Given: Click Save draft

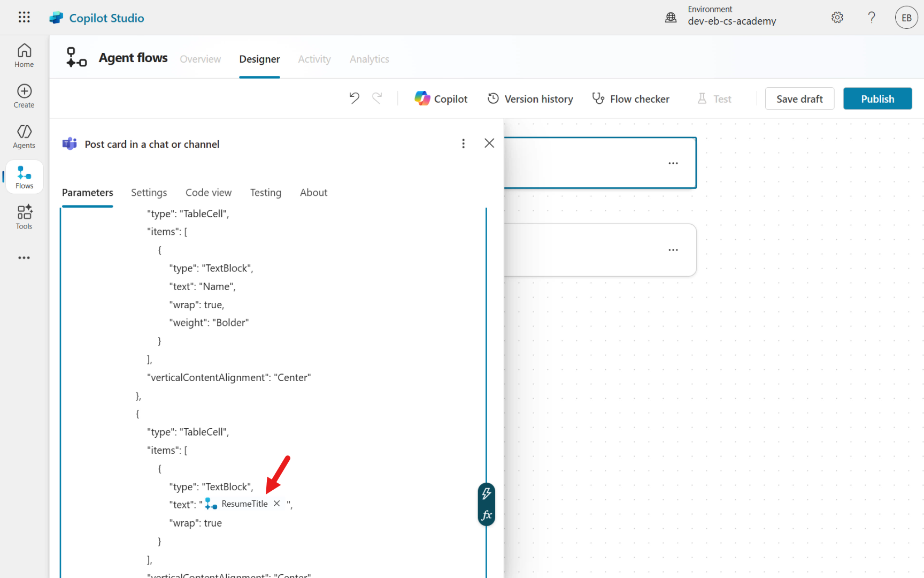Looking at the screenshot, I should click(799, 99).
